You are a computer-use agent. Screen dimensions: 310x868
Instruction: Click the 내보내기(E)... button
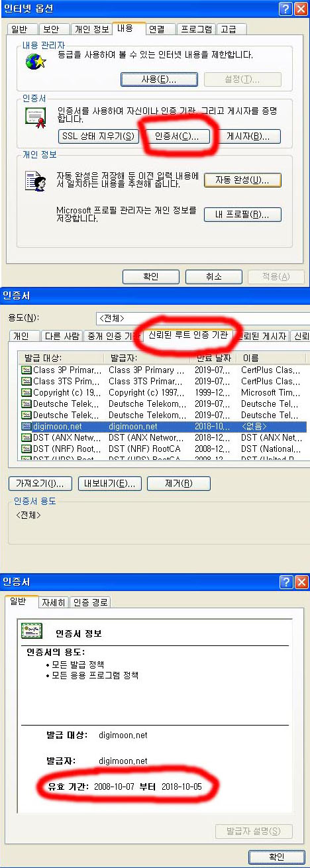click(x=109, y=482)
